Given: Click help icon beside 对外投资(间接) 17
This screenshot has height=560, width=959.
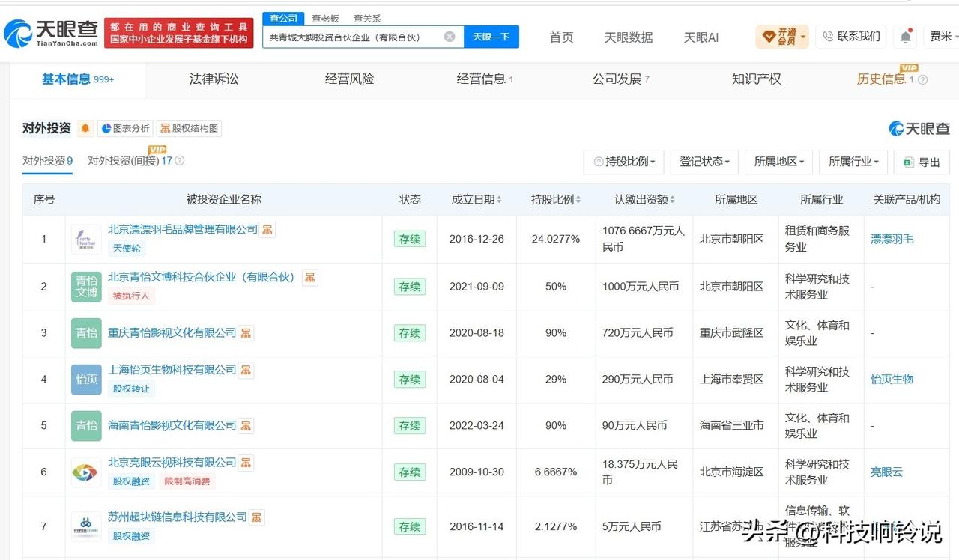Looking at the screenshot, I should click(x=179, y=161).
